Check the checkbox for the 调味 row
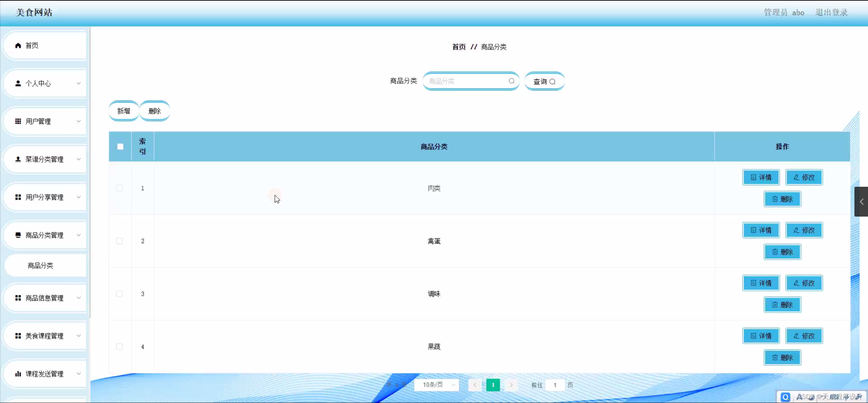The image size is (868, 403). tap(119, 294)
